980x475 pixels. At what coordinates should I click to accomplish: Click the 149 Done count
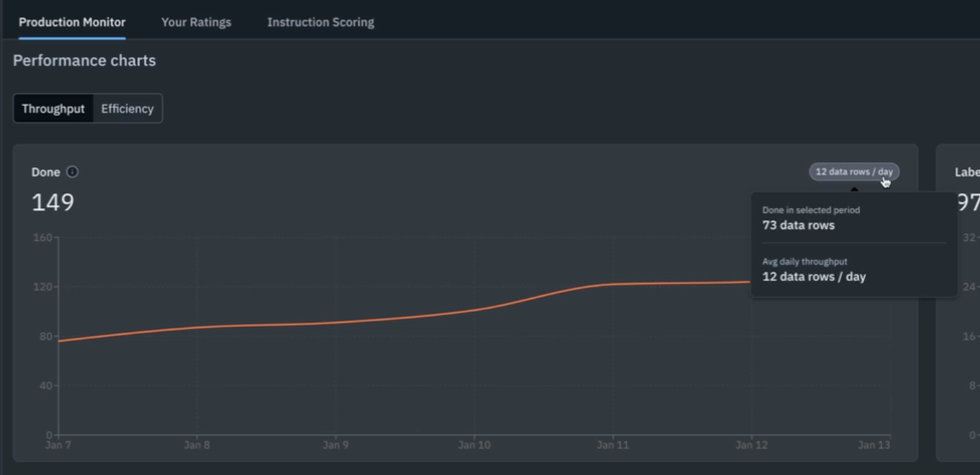(52, 202)
